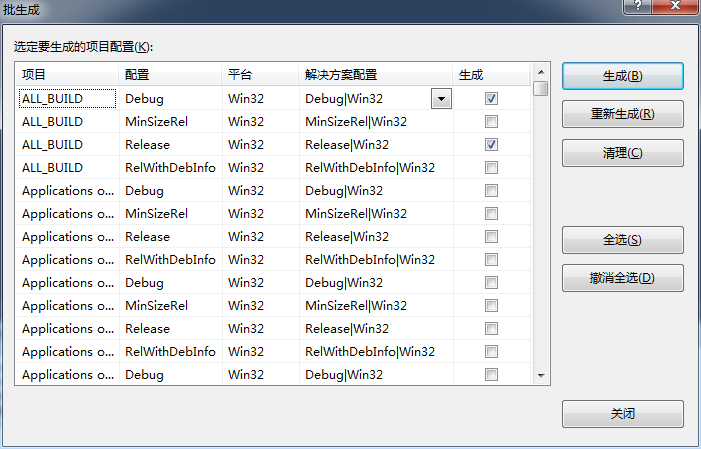Screen dimensions: 701x449
Task: Tick the checkbox of the first Applications MinSizeRel row
Action: click(x=491, y=214)
